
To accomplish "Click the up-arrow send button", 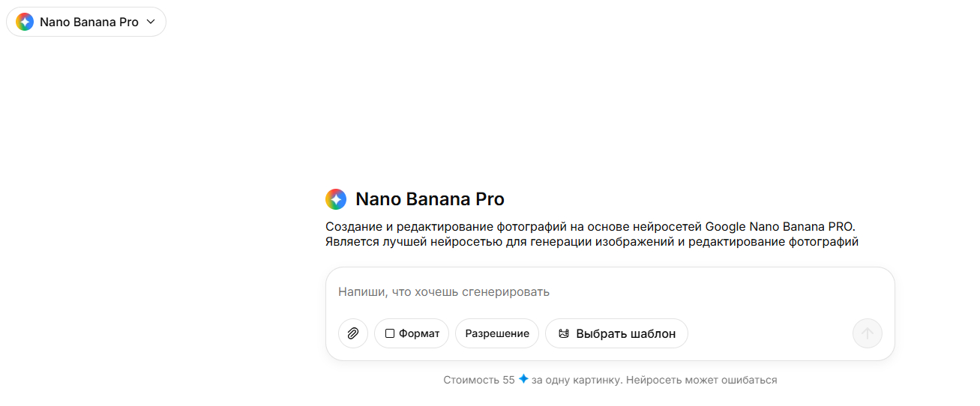I will click(x=867, y=333).
